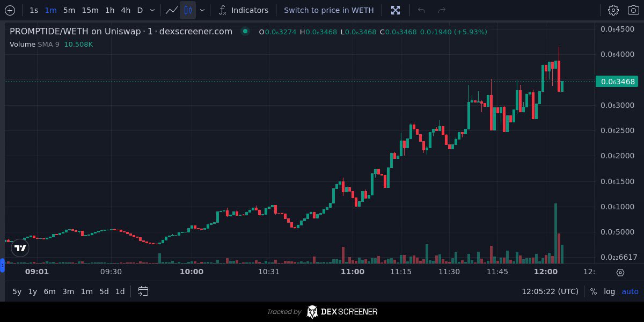Click the TradingView logo badge

click(x=20, y=248)
